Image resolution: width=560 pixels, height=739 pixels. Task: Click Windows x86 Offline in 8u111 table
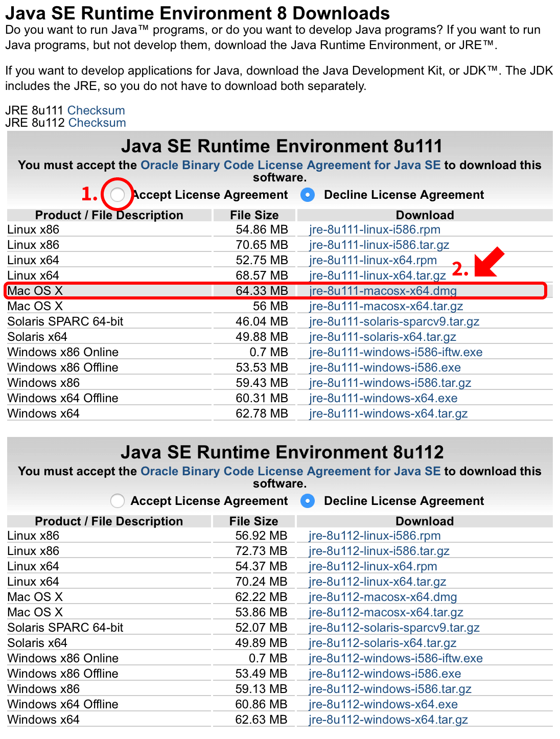pyautogui.click(x=63, y=367)
